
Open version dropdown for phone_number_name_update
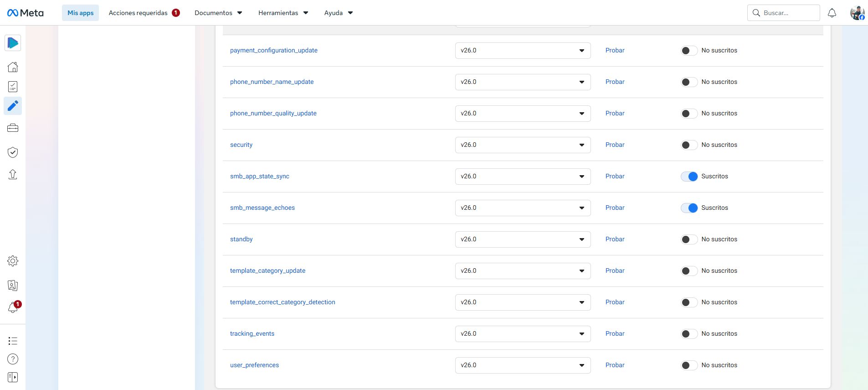[523, 82]
